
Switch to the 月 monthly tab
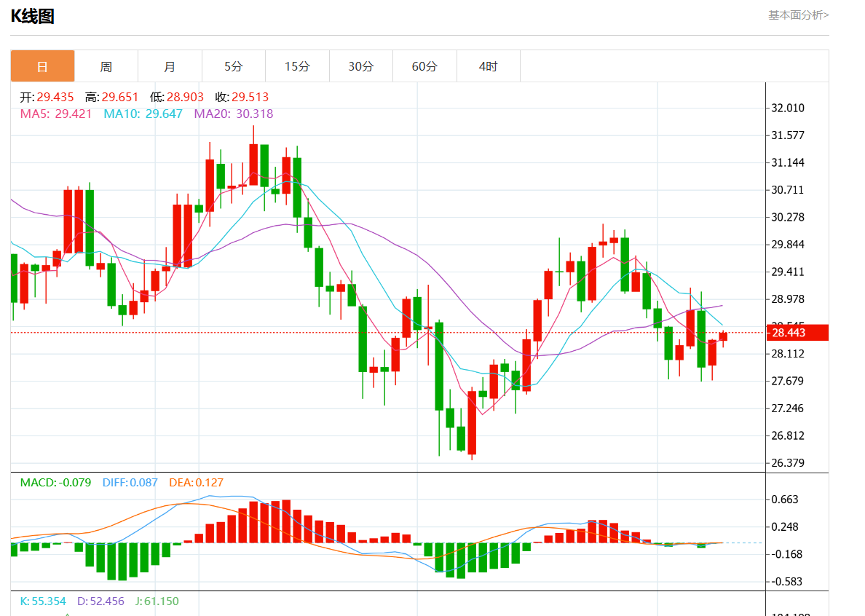pos(170,66)
